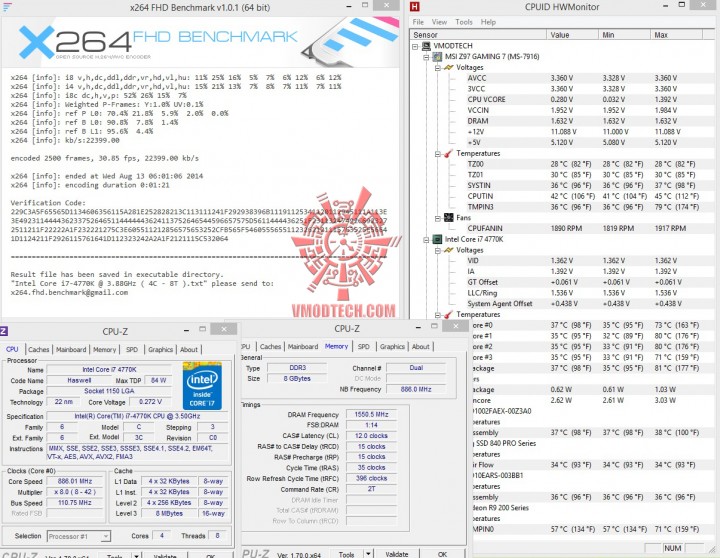
Task: Click the HWMonitor red H app icon
Action: pos(415,6)
